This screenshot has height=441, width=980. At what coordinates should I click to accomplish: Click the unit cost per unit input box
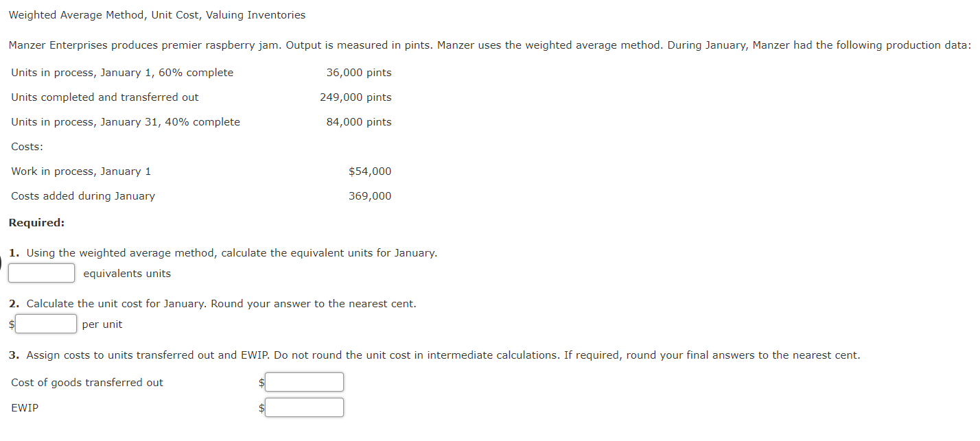pos(45,323)
